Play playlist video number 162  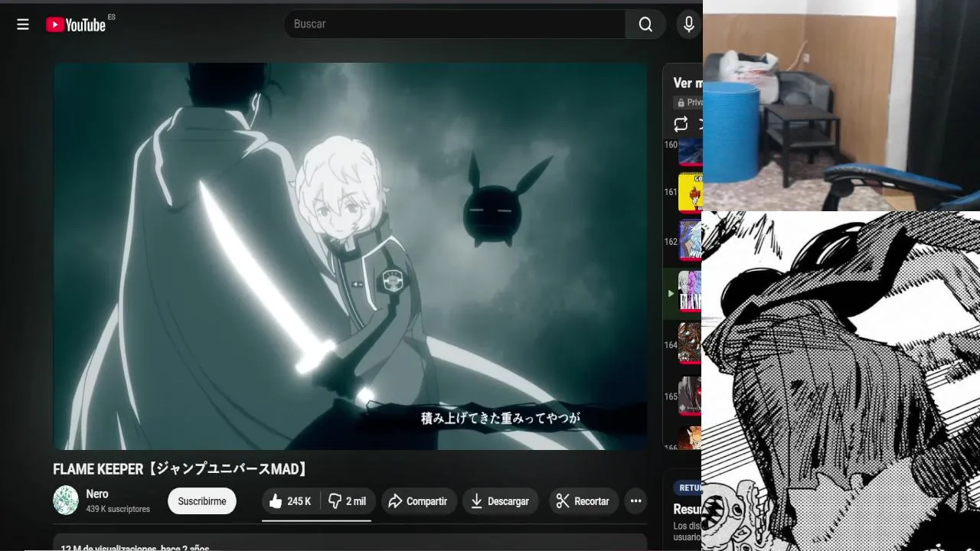tap(683, 242)
